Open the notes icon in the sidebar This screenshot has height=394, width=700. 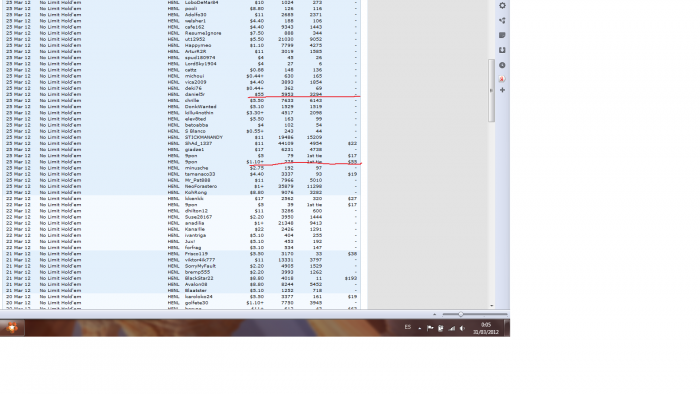click(x=502, y=35)
